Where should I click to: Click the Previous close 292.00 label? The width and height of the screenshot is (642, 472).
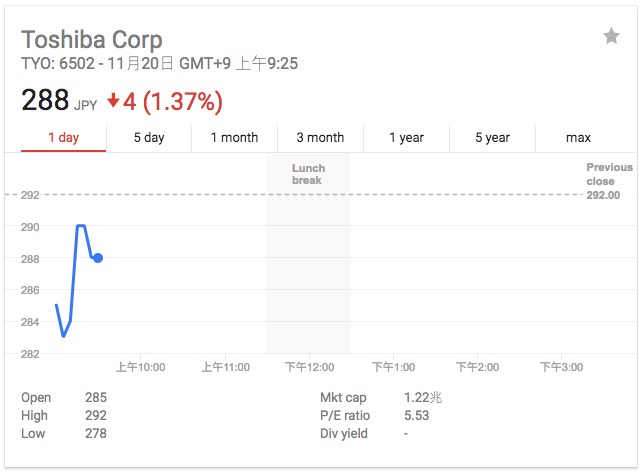609,181
